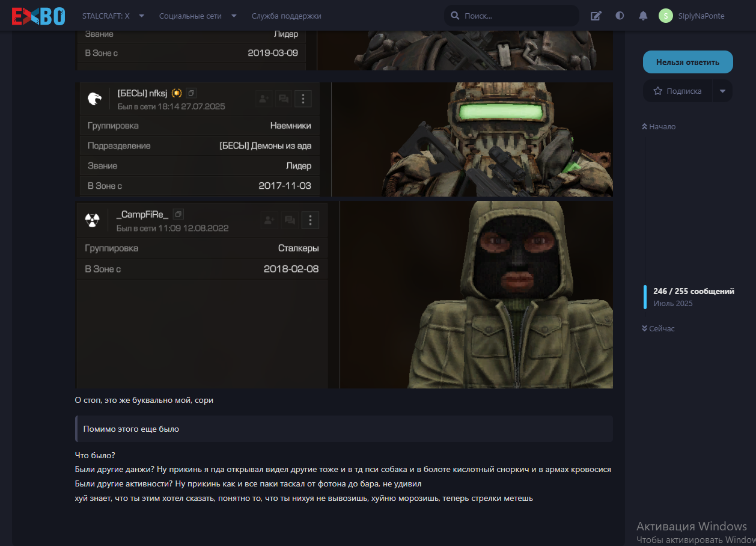Jump to Сейчас in the discussion

click(658, 329)
